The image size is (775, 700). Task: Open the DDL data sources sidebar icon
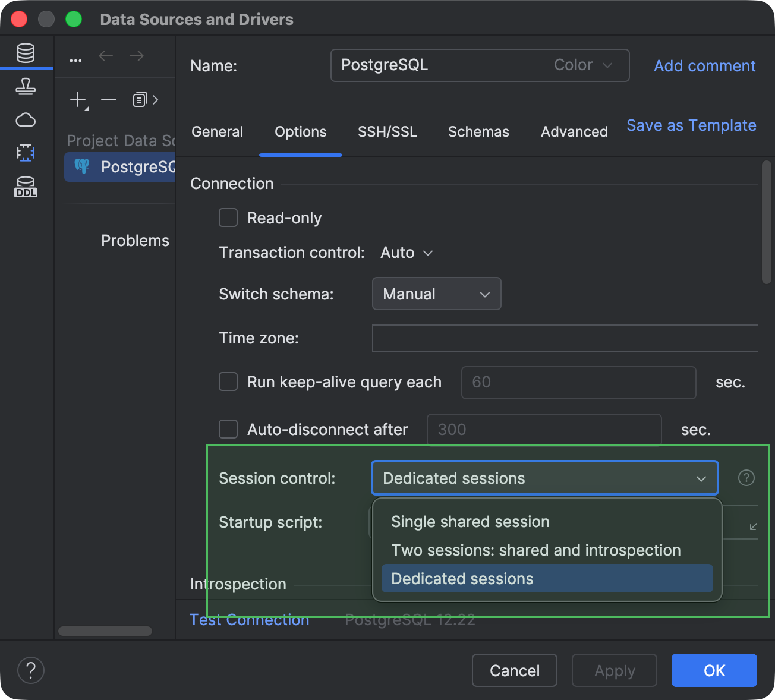(26, 187)
